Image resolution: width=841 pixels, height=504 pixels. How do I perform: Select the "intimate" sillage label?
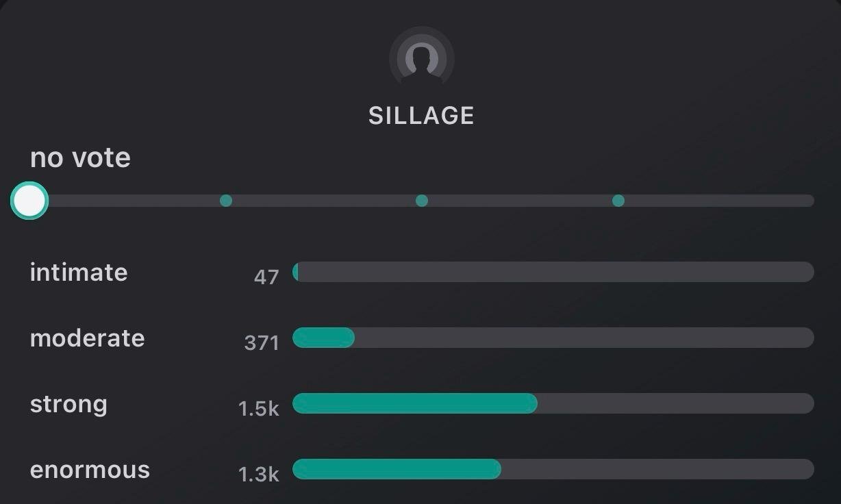point(79,272)
